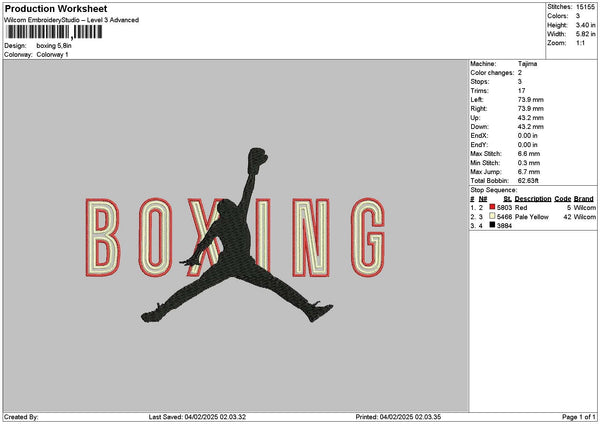Viewport: 600px width, 424px height.
Task: Click the pale yellow color swatch
Action: pyautogui.click(x=493, y=216)
